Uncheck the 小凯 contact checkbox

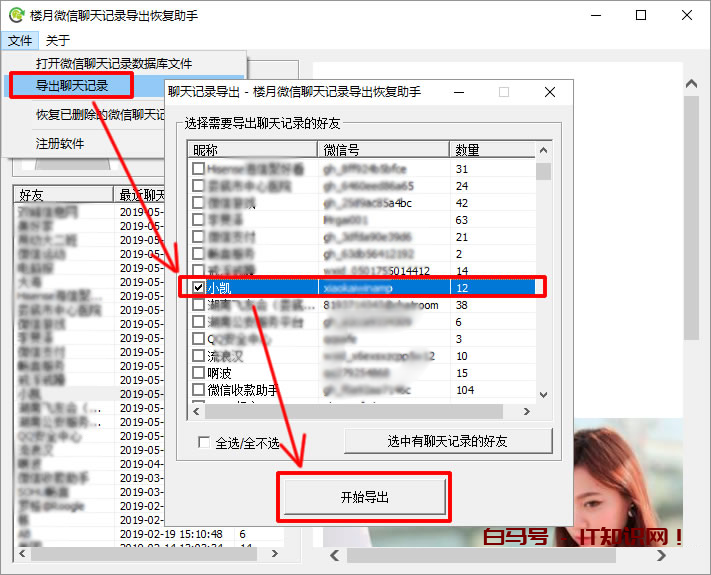pos(199,288)
